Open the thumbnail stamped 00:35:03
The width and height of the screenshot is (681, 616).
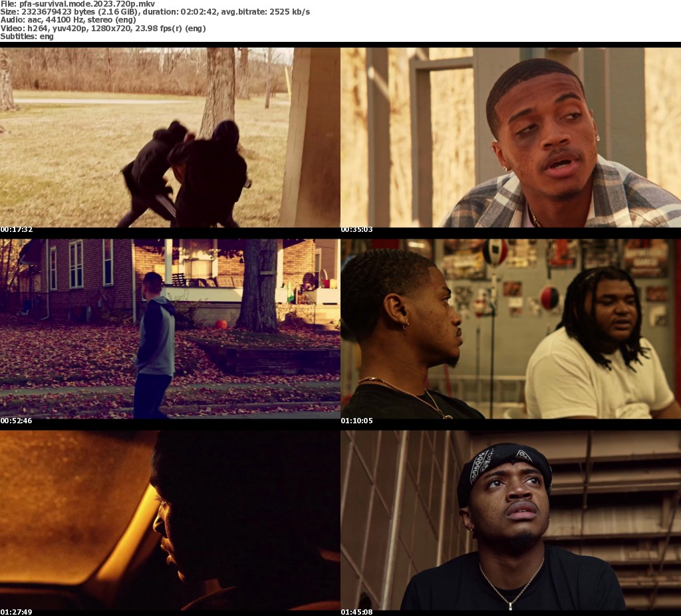[511, 137]
